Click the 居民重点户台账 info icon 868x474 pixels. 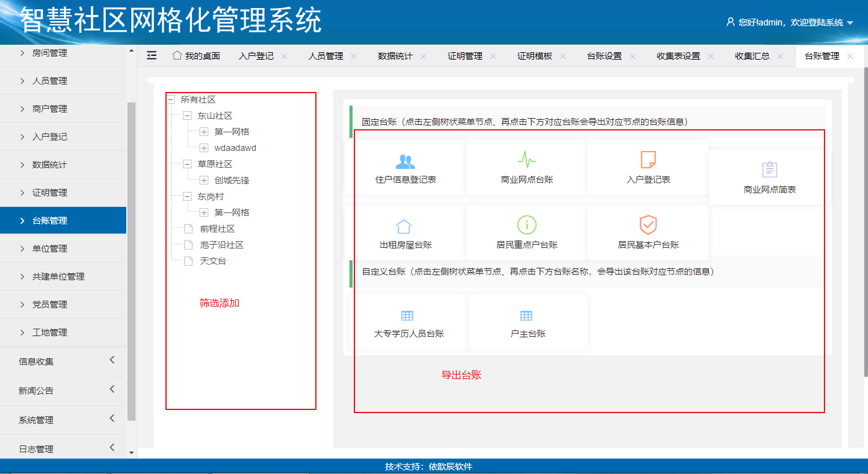click(527, 225)
